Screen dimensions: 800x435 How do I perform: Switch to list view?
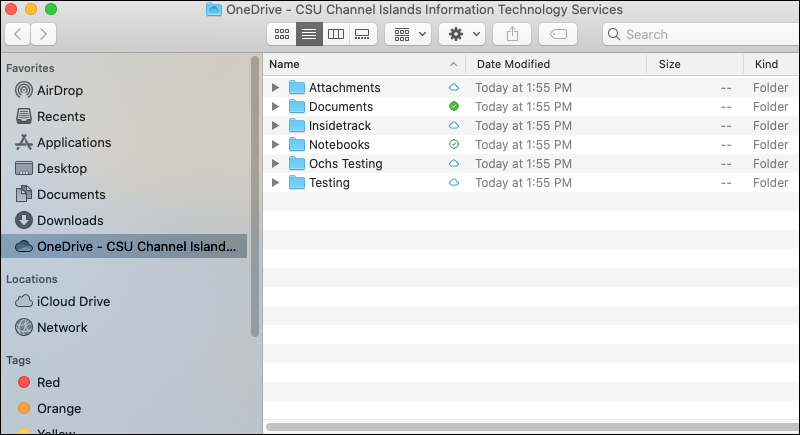(309, 34)
